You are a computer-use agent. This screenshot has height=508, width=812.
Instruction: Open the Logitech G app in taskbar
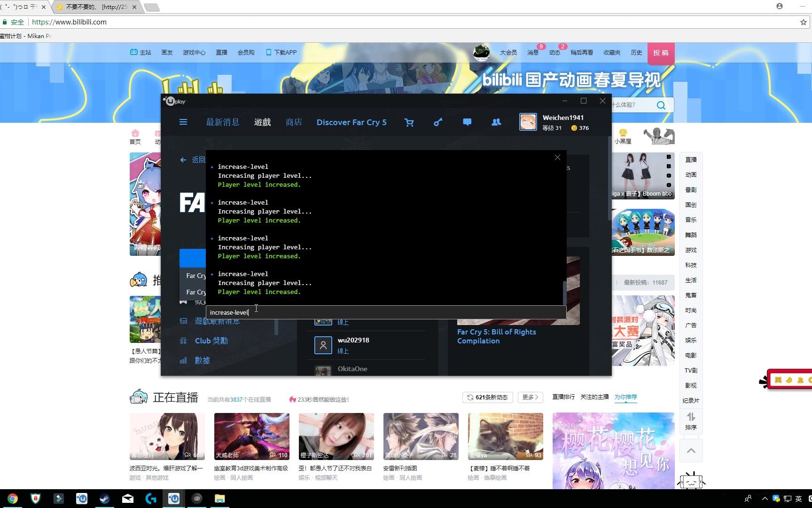pos(150,499)
